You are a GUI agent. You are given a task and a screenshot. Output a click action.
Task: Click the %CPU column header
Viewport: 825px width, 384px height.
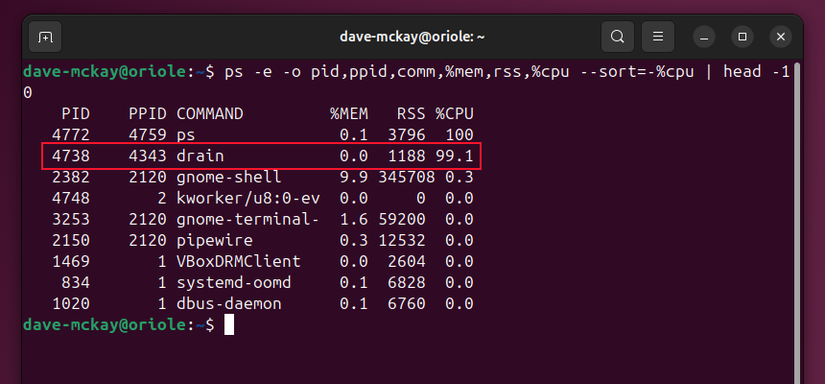point(454,114)
